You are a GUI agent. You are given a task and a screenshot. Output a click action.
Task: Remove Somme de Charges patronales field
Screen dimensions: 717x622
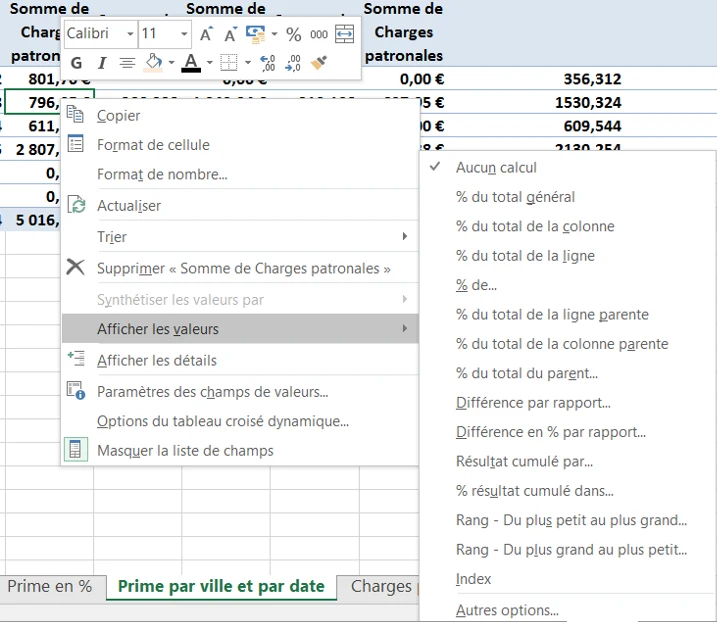(x=240, y=268)
